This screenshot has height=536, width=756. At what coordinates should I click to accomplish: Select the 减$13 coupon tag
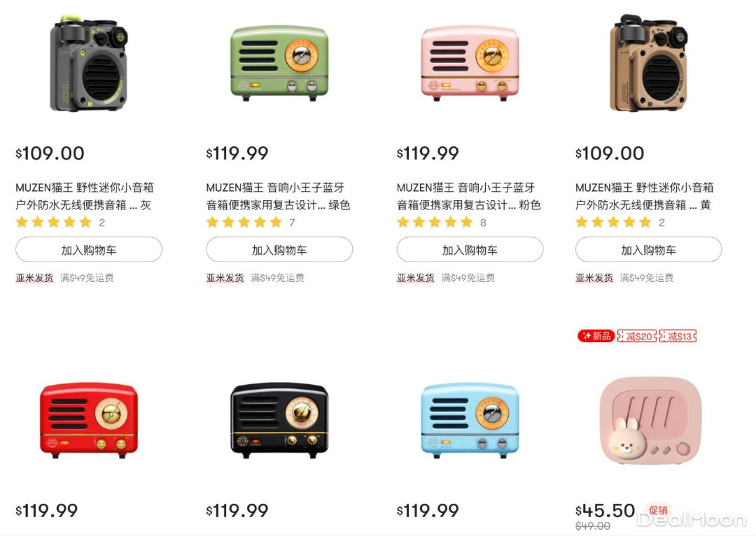pyautogui.click(x=678, y=336)
